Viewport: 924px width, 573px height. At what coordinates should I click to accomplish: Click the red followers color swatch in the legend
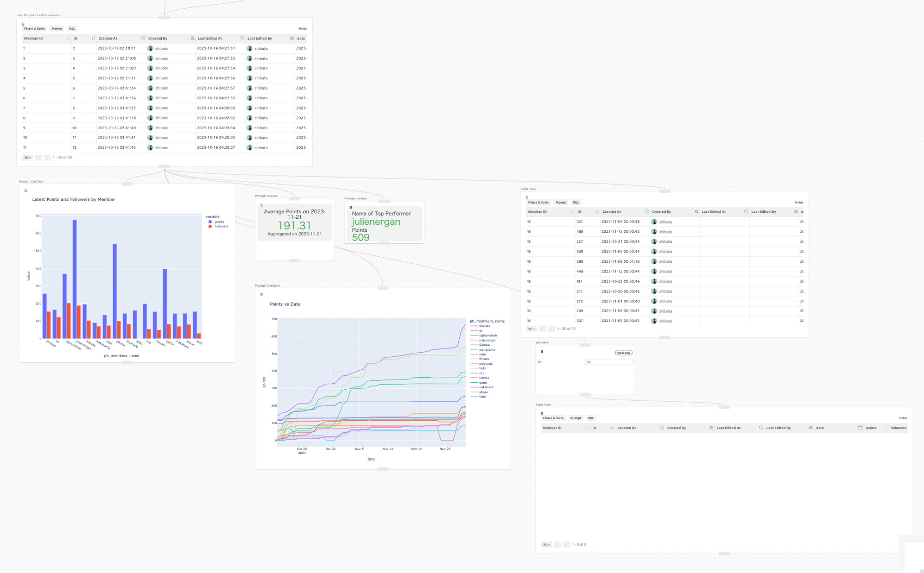coord(210,226)
